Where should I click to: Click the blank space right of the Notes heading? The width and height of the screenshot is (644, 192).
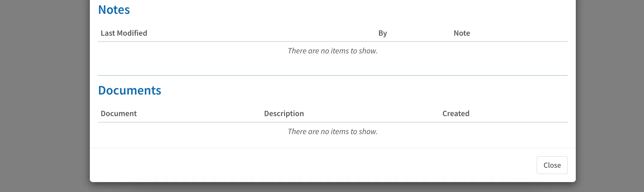(330, 10)
